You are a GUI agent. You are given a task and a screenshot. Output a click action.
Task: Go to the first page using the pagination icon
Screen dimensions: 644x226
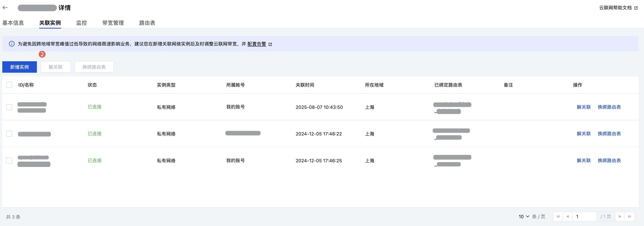click(558, 216)
